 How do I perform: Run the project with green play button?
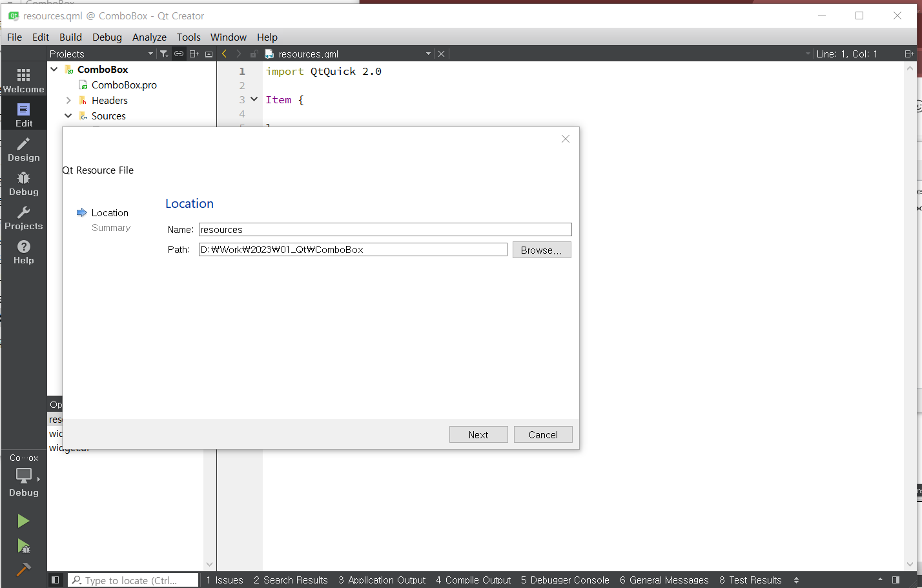[x=23, y=521]
